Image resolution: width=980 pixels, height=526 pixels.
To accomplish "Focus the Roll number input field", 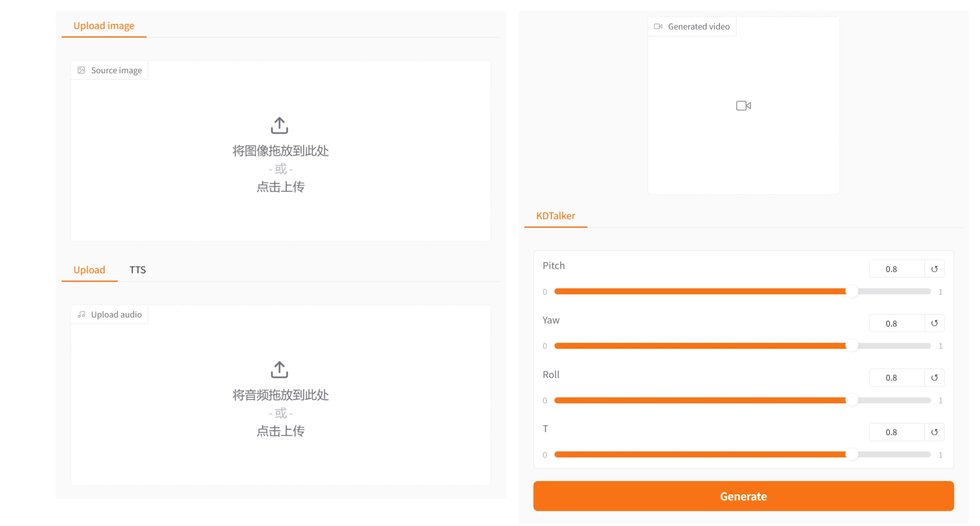I will (x=897, y=378).
